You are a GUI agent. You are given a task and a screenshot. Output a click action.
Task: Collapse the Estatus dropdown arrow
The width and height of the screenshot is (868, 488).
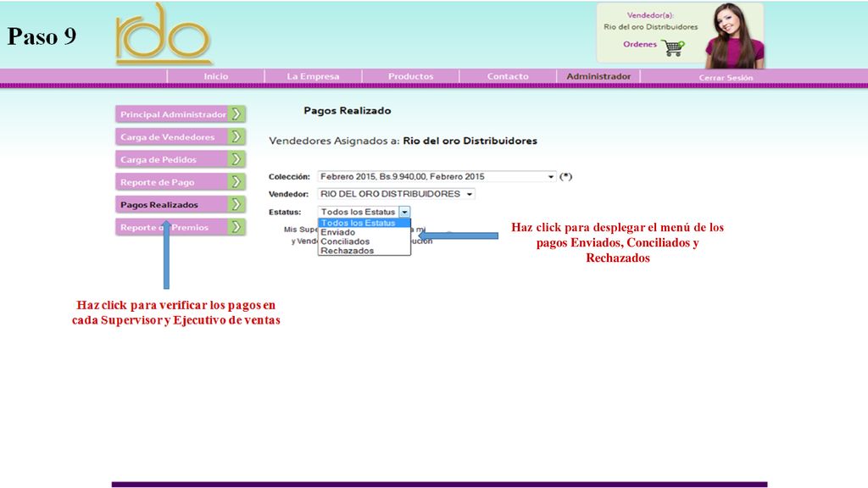click(404, 212)
